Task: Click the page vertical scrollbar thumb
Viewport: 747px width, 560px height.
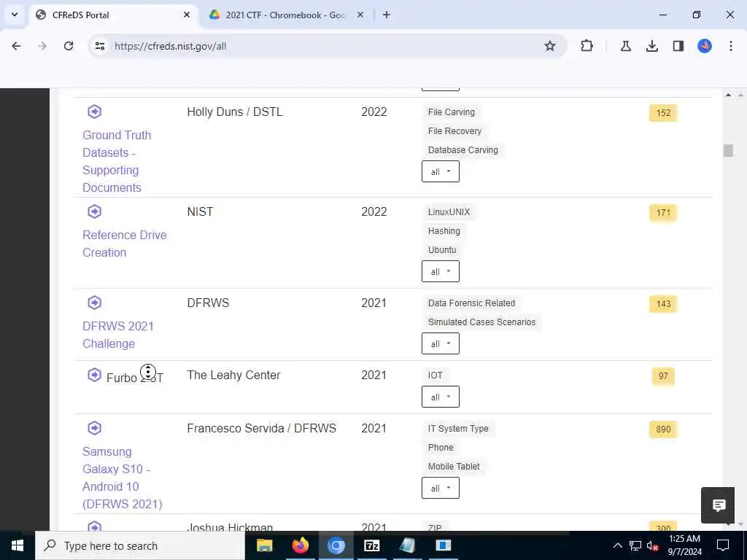Action: (728, 150)
